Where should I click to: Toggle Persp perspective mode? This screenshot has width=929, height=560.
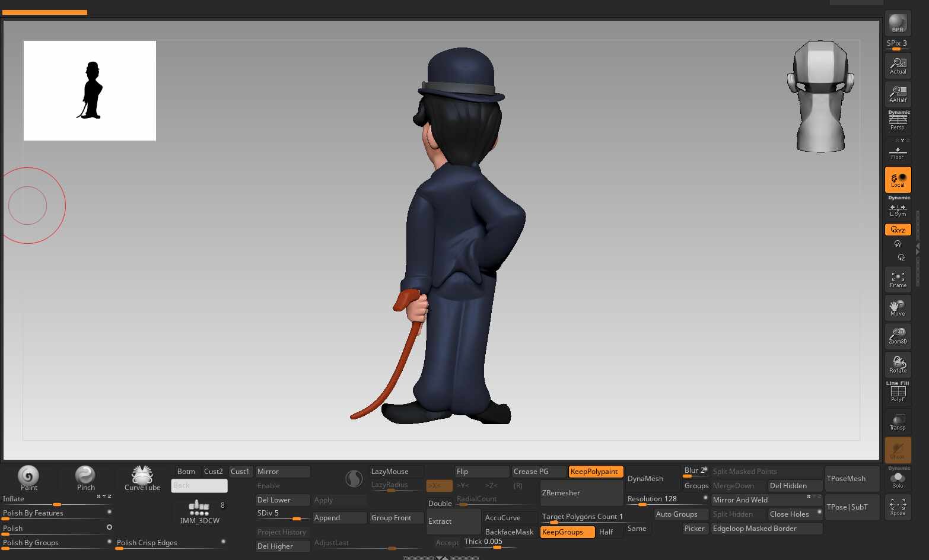[898, 121]
